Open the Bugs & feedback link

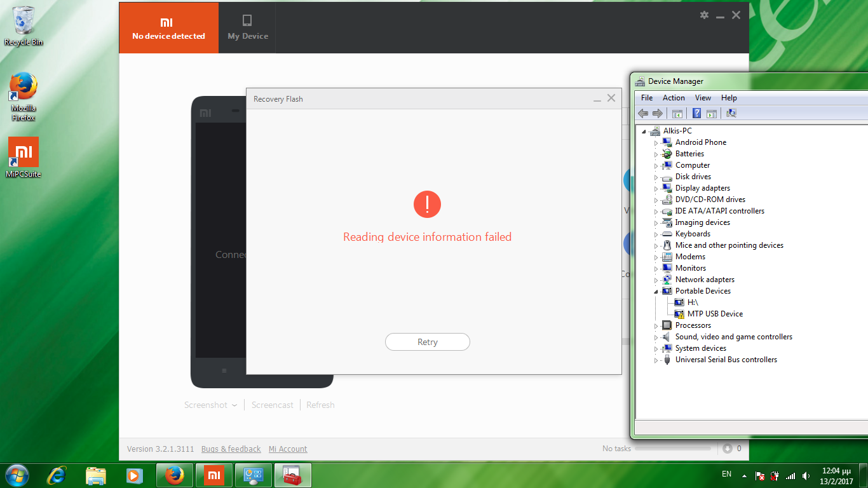231,449
